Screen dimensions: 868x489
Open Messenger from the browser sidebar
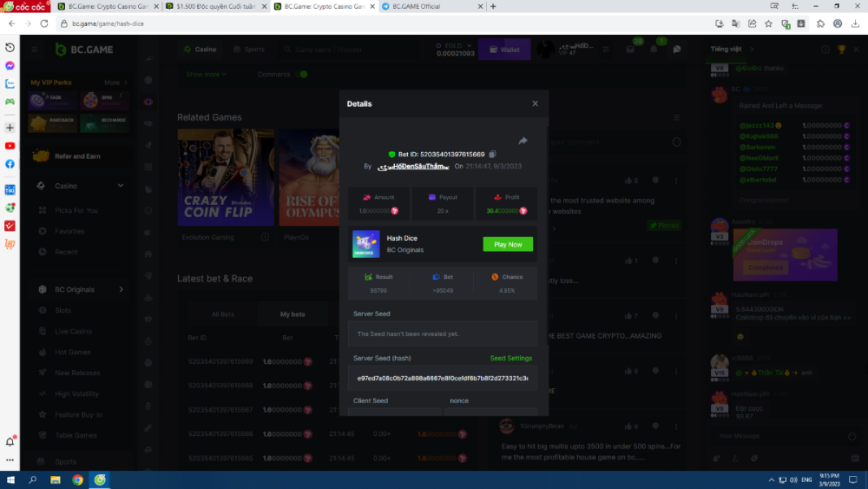[10, 66]
